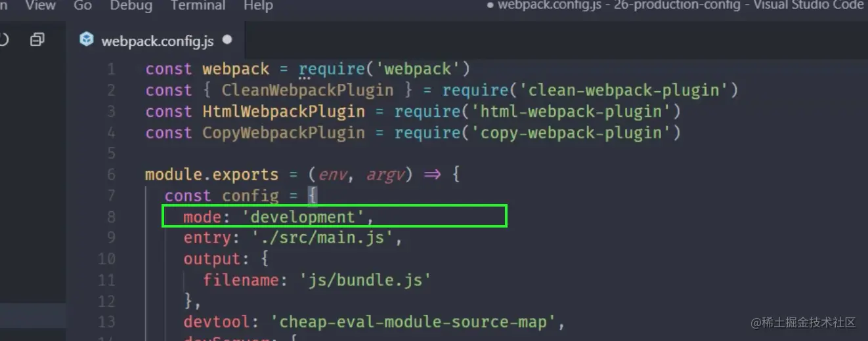Click module.exports on line 6
This screenshot has height=341, width=868.
212,175
